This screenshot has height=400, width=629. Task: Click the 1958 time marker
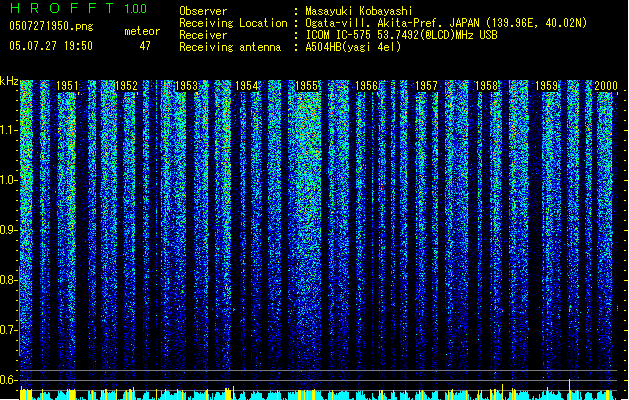point(486,86)
